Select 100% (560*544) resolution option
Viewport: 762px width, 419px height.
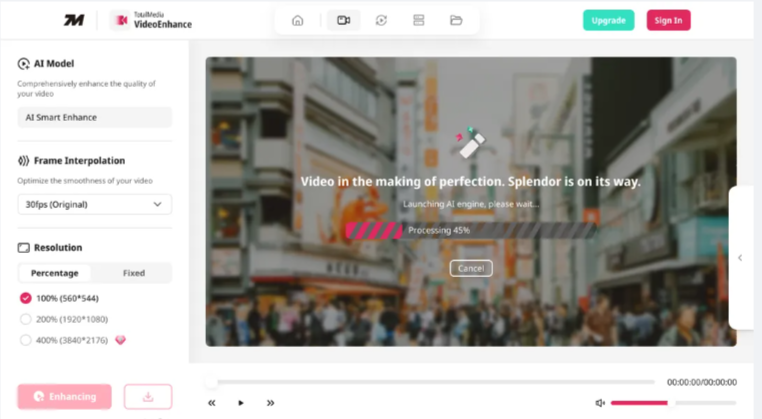(x=26, y=298)
